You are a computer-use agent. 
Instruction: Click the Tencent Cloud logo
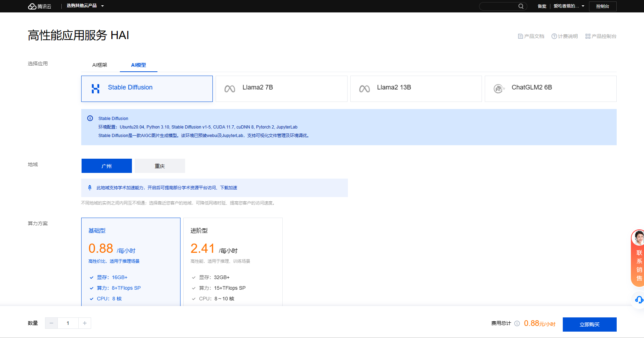coord(39,6)
